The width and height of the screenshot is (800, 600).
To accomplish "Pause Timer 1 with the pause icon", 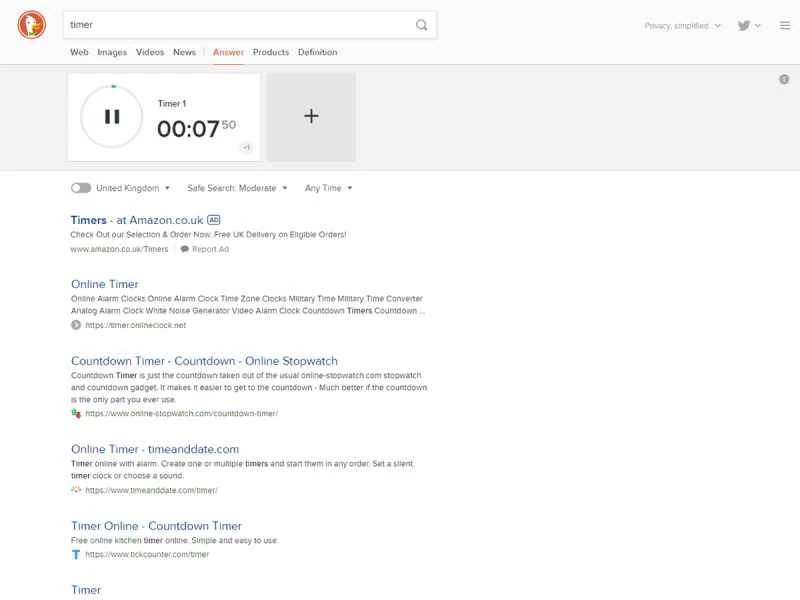I will coord(110,115).
